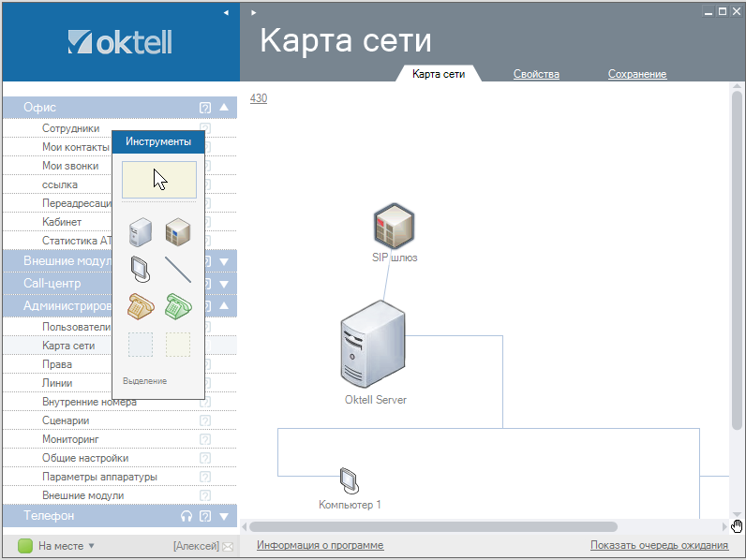Click the pointer selection tool box
Viewport: 746px width, 560px height.
click(x=158, y=179)
